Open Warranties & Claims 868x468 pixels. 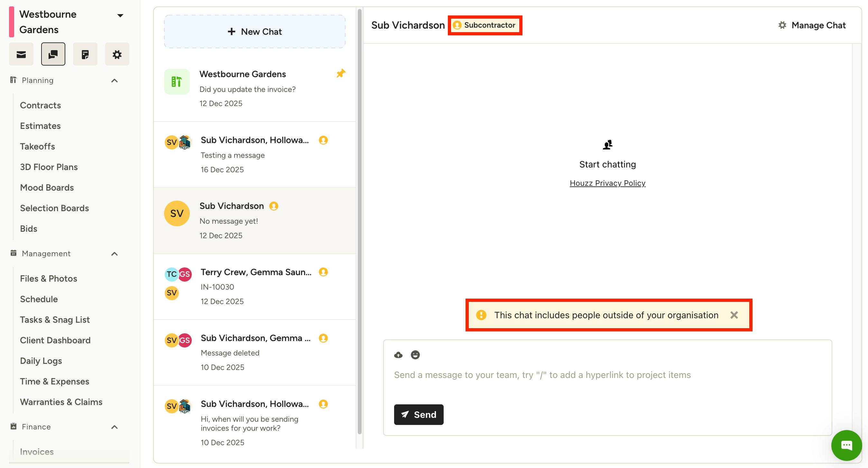tap(61, 402)
